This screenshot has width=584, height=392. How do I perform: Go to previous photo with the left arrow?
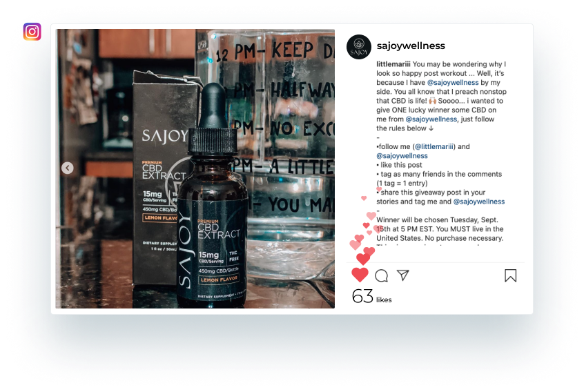[x=68, y=168]
